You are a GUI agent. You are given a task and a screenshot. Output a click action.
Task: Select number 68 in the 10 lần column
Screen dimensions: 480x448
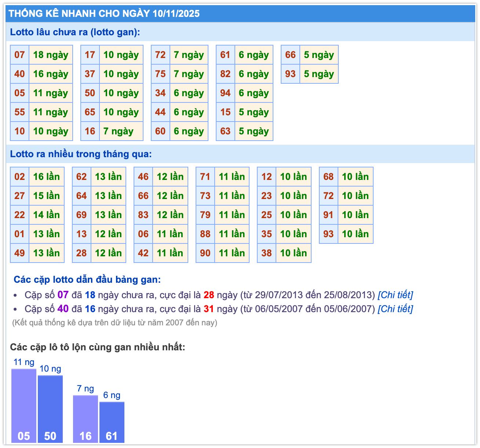coord(328,177)
